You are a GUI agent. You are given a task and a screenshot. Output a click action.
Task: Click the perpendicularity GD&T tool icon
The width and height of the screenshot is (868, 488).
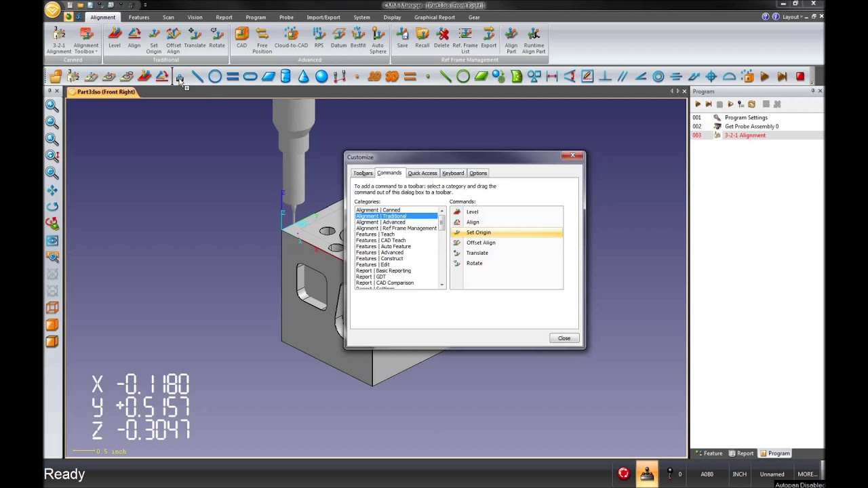605,77
